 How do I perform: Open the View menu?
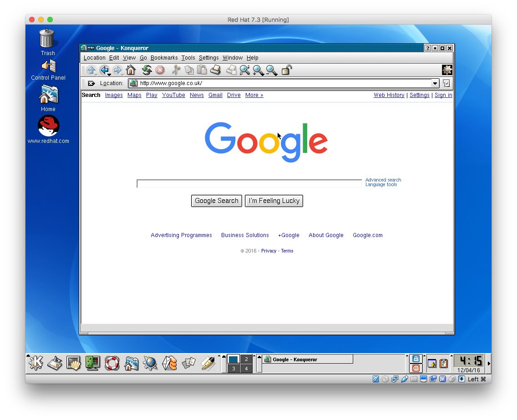click(129, 58)
